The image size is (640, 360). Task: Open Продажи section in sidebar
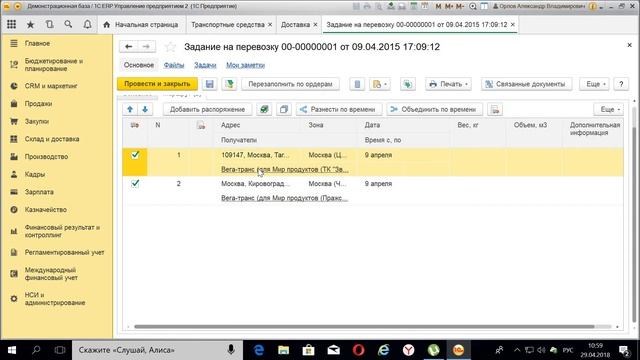pyautogui.click(x=38, y=104)
